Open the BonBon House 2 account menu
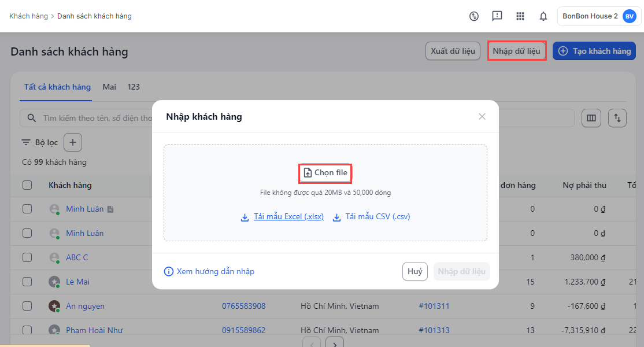 [x=599, y=16]
